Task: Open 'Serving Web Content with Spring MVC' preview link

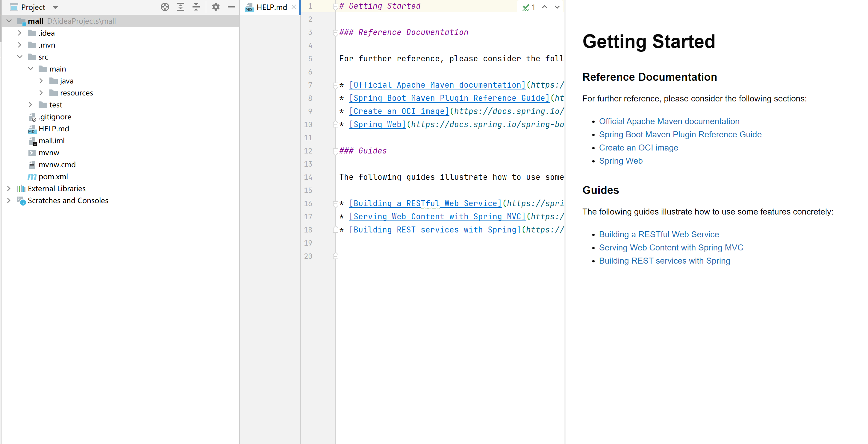Action: (x=671, y=247)
